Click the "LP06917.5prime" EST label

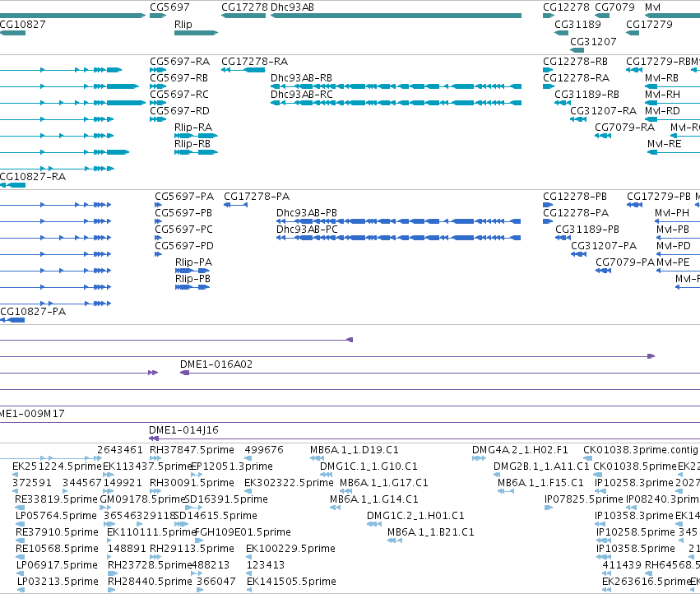[57, 564]
